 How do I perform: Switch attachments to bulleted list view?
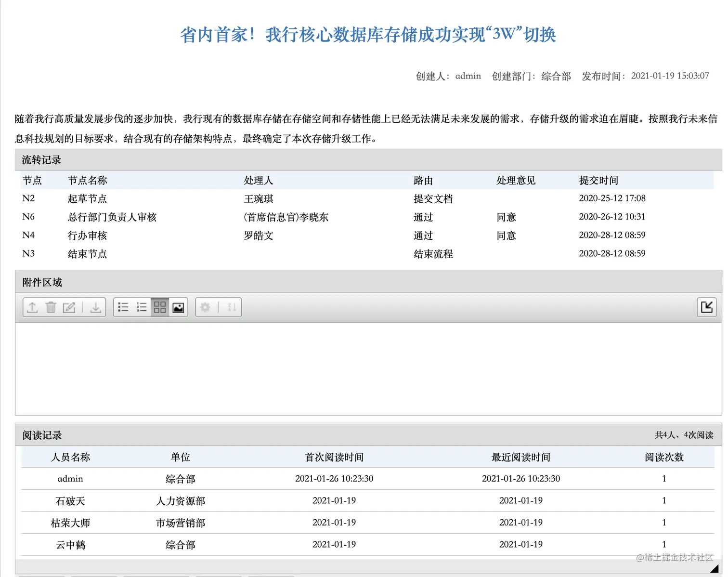click(x=123, y=307)
